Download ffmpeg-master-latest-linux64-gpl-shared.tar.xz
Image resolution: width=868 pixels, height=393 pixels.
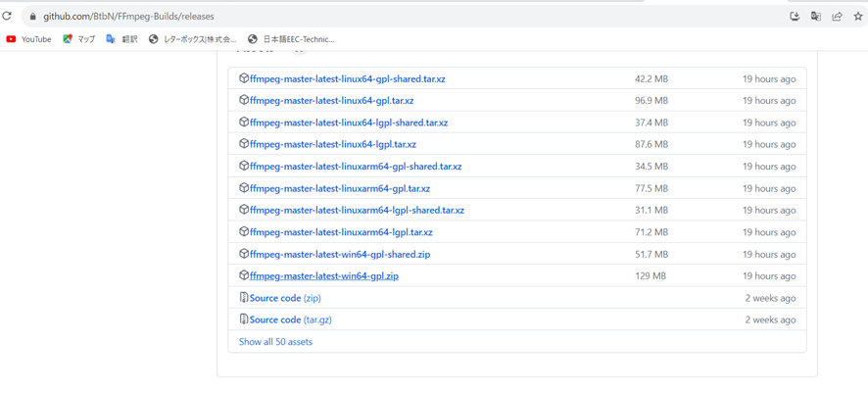click(347, 78)
